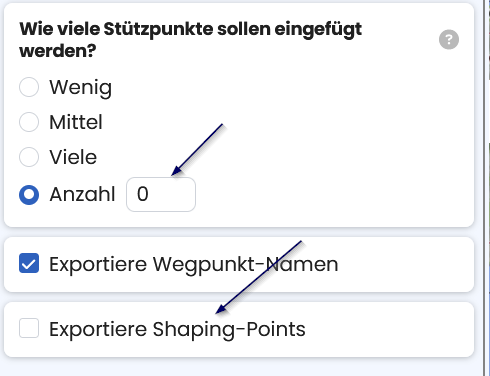Viewport: 490px width, 376px height.
Task: Open the gray question mark help icon
Action: point(449,39)
